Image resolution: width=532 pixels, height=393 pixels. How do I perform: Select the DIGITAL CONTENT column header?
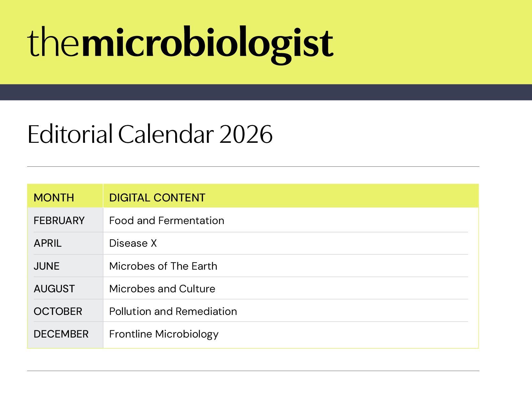coord(157,198)
